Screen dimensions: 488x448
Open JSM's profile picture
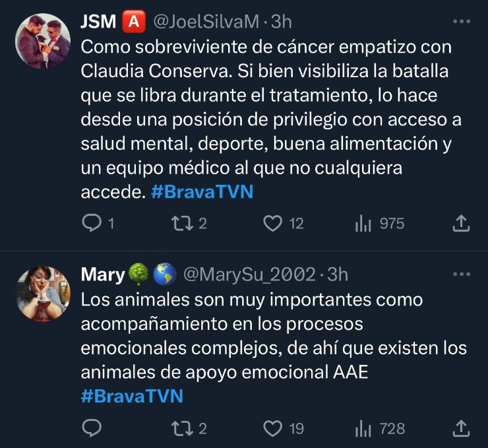42,41
